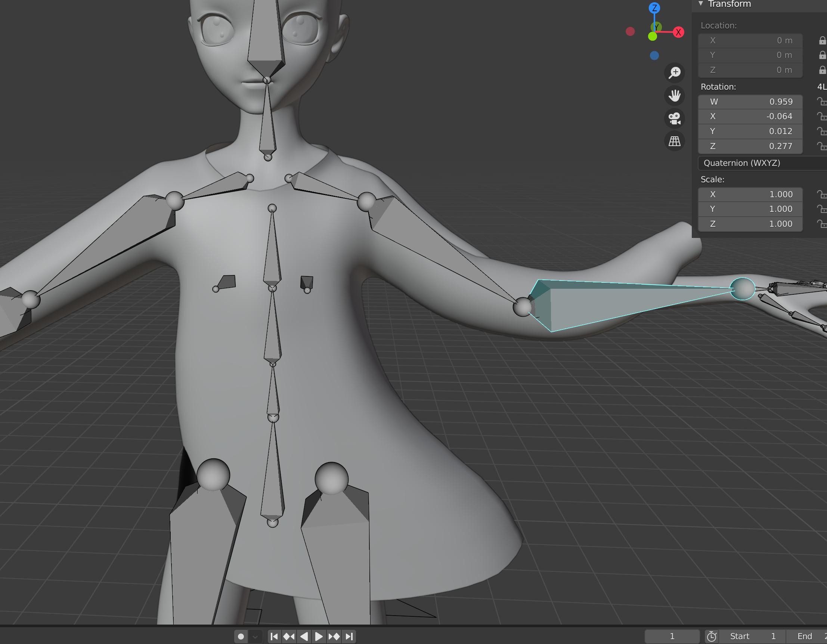This screenshot has width=827, height=644.
Task: Click the Rotation W value 0.959
Action: (x=750, y=102)
